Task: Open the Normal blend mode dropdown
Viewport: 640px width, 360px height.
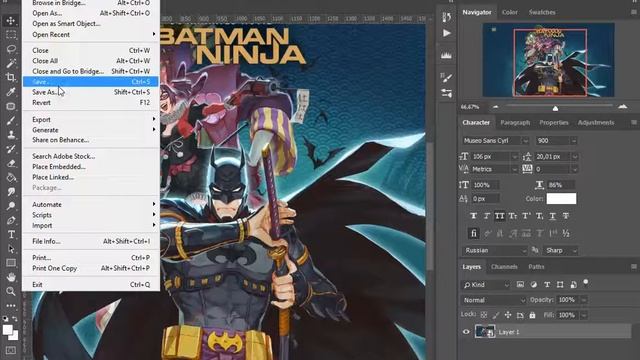Action: click(x=493, y=300)
